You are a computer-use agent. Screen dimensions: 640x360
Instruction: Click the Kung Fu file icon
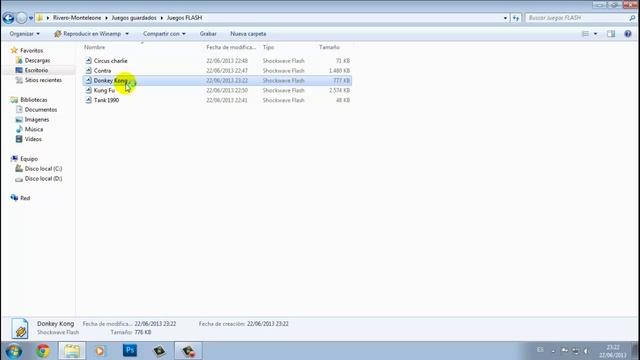[89, 90]
